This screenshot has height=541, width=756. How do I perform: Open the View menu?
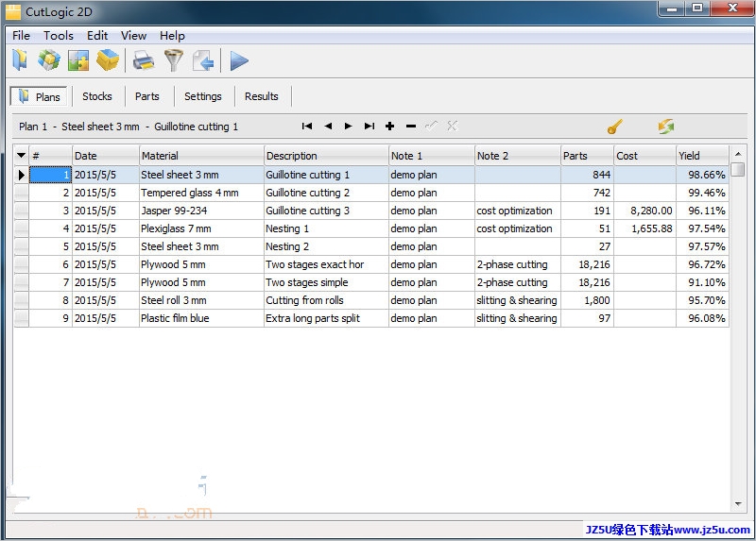coord(133,36)
